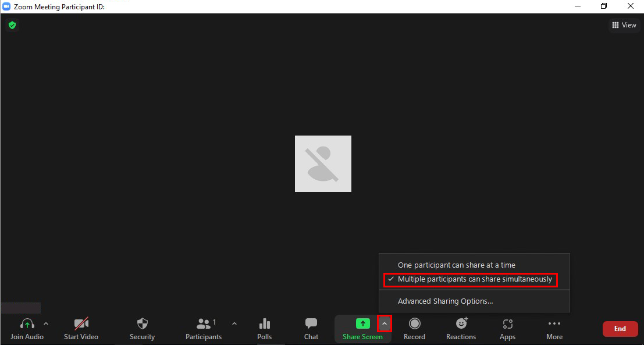The image size is (644, 345).
Task: Open the Security options
Action: (x=143, y=329)
